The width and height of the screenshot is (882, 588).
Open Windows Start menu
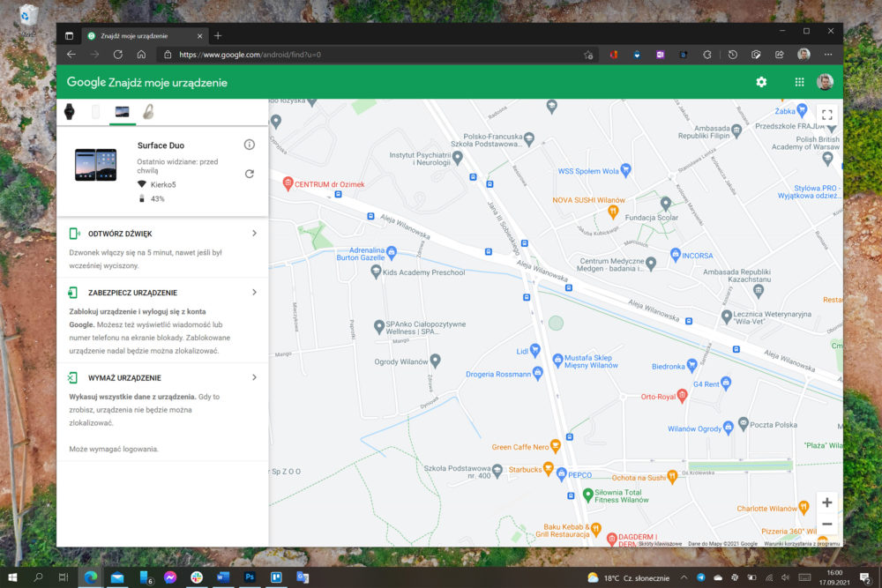12,577
